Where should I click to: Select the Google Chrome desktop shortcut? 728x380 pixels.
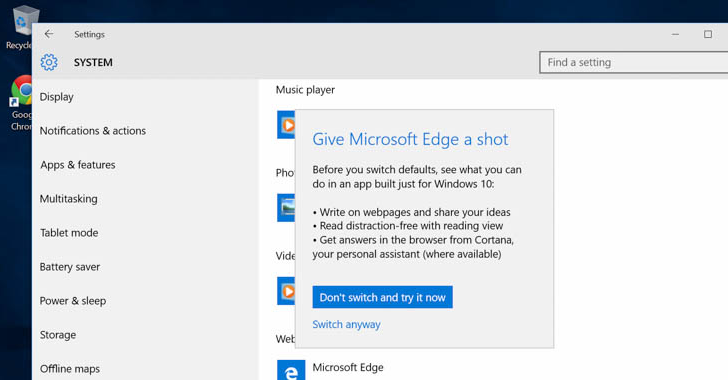pos(20,103)
